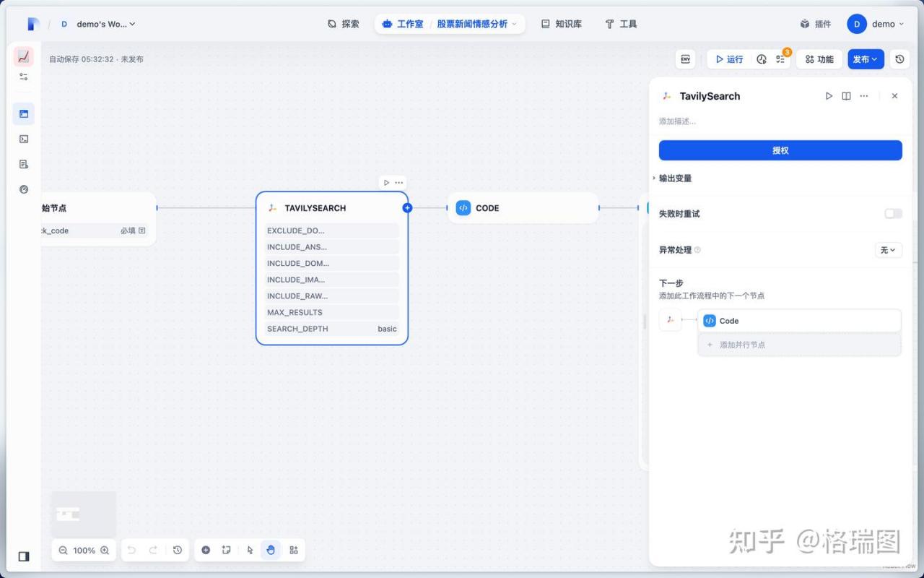
Task: Open more options in TavilySearch panel header
Action: [863, 96]
